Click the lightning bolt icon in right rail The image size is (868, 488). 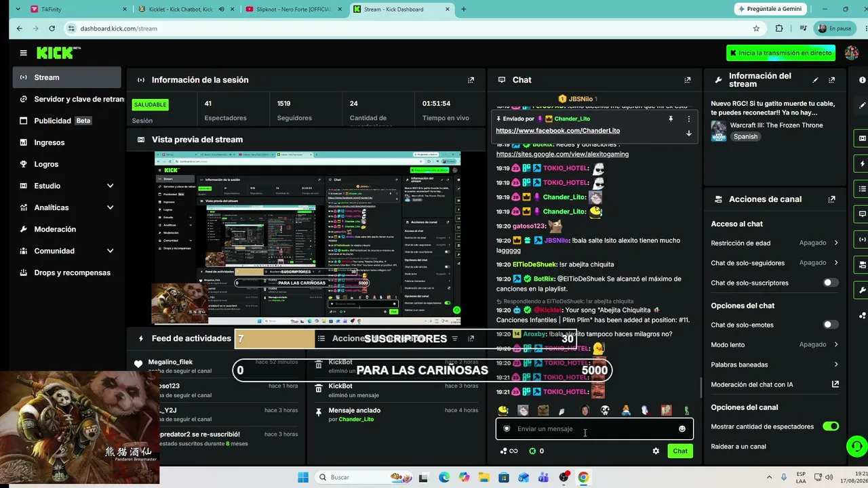pos(862,164)
